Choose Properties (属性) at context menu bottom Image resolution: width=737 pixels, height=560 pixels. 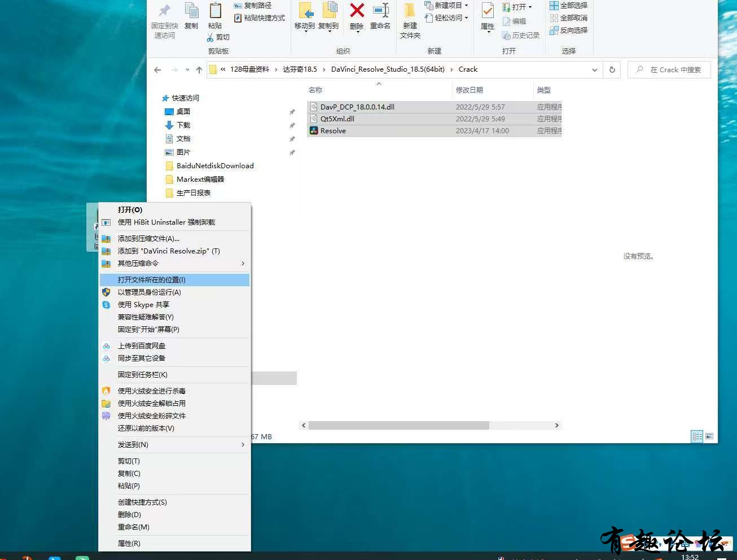click(174, 544)
